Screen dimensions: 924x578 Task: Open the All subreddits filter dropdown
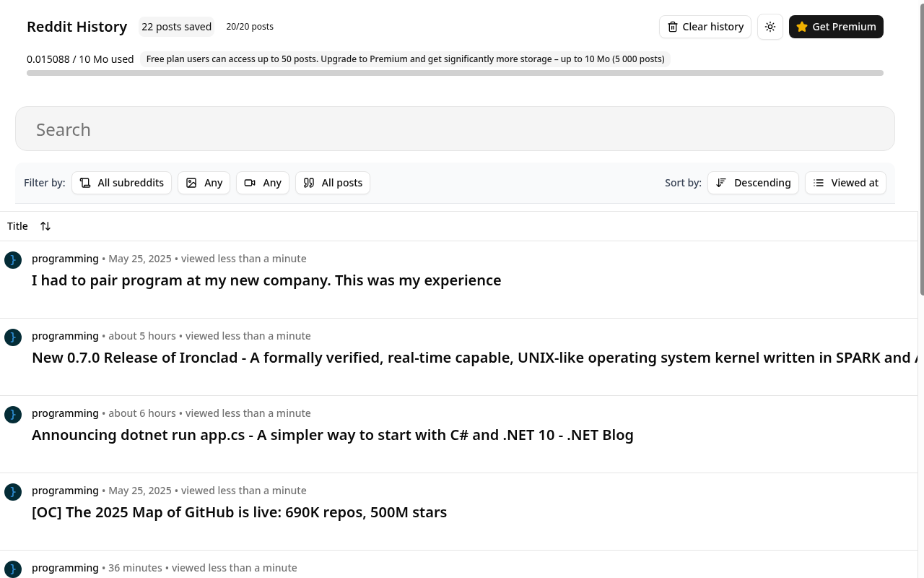[122, 183]
